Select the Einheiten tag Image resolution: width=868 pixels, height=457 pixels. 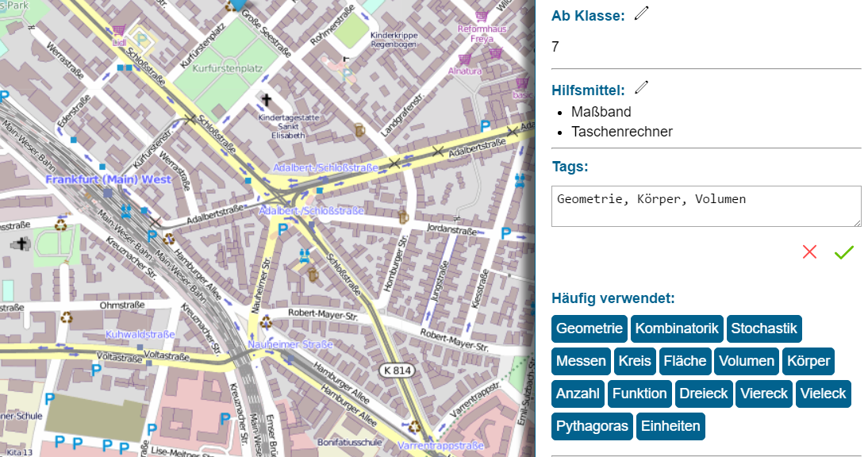pyautogui.click(x=670, y=426)
